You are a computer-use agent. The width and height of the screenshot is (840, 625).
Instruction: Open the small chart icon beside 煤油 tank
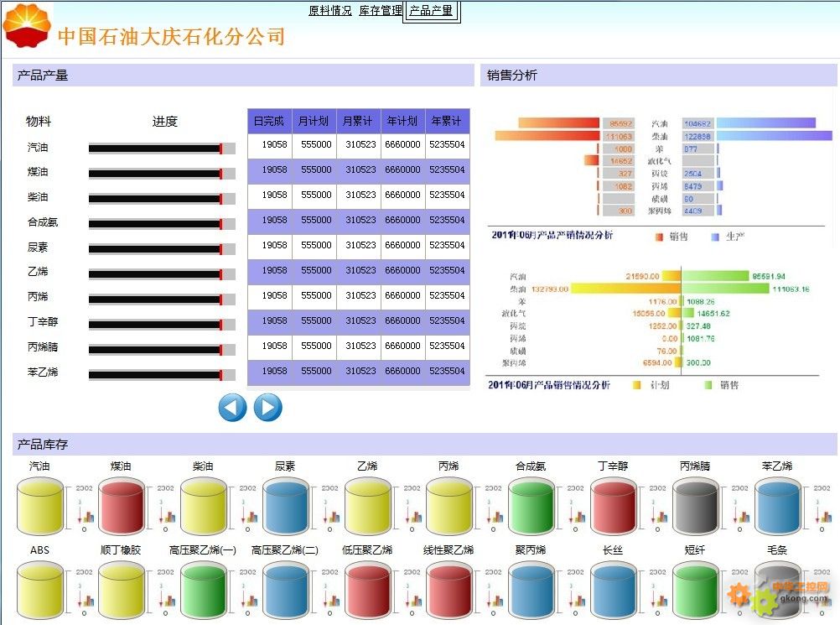pyautogui.click(x=169, y=516)
